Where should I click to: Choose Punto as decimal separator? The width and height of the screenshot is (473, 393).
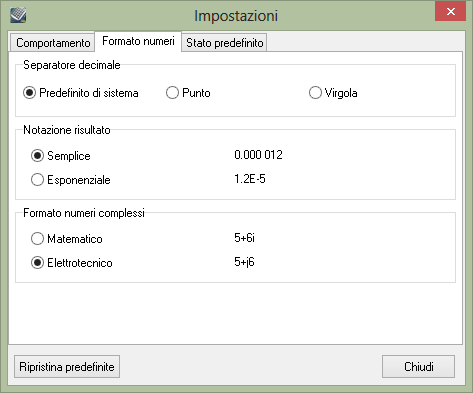click(x=188, y=93)
